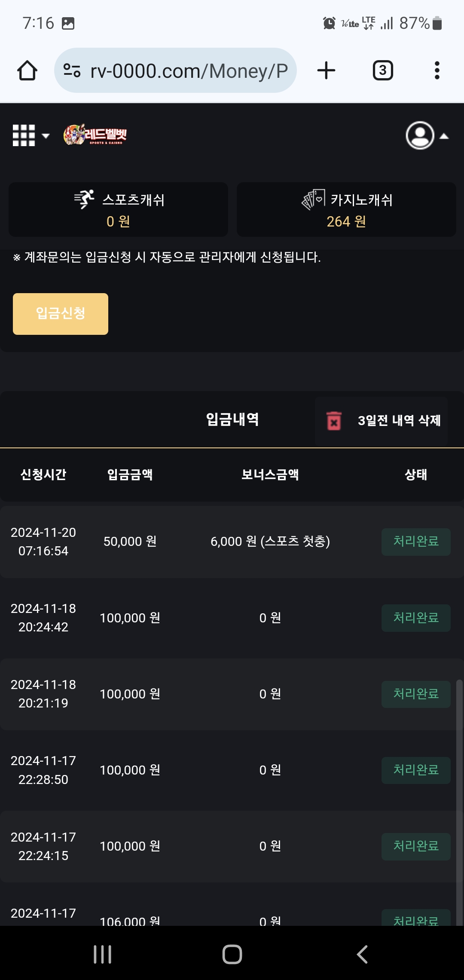Tap the Android back navigation button
This screenshot has width=464, height=980.
click(362, 954)
